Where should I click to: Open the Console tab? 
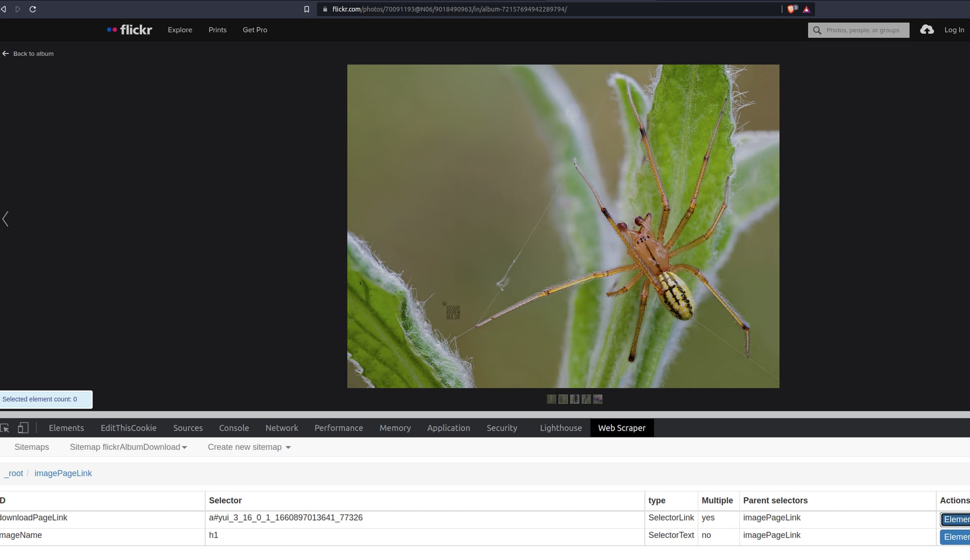234,428
